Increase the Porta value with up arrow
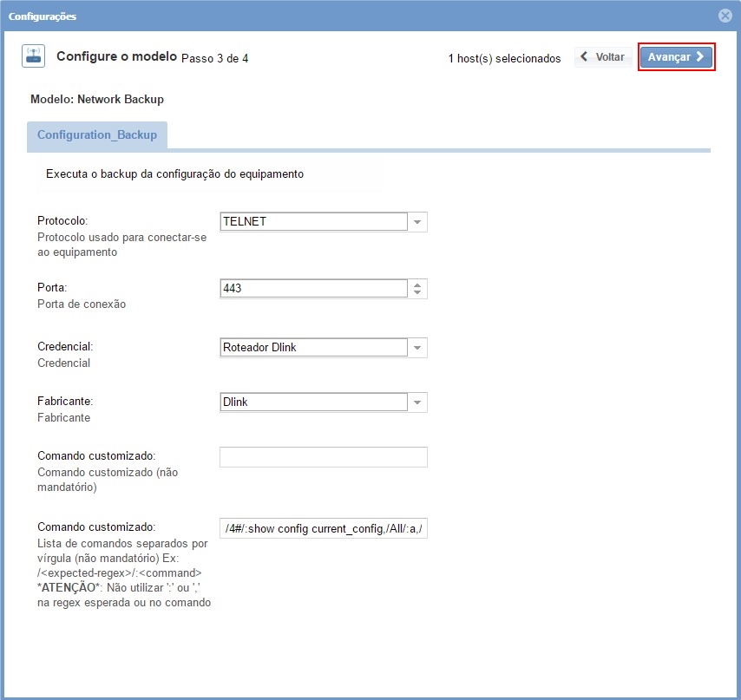The image size is (741, 700). [x=417, y=285]
